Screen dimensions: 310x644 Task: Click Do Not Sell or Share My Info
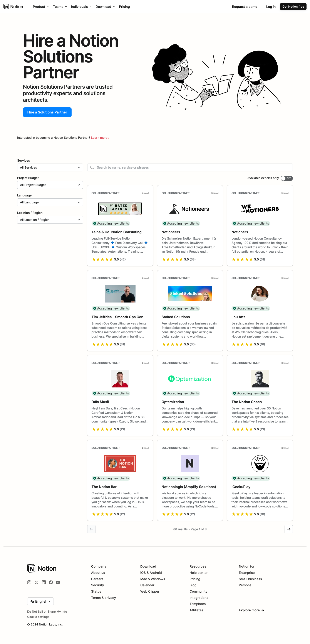[47, 612]
